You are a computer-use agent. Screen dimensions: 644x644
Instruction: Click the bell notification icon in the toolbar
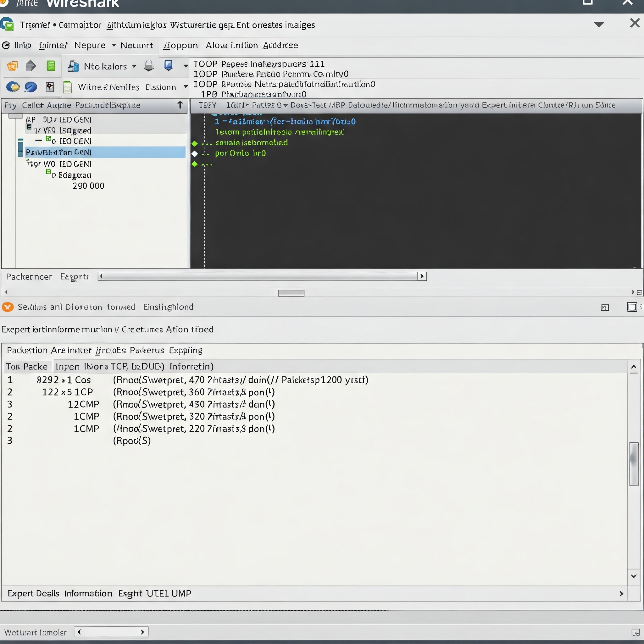pyautogui.click(x=149, y=66)
